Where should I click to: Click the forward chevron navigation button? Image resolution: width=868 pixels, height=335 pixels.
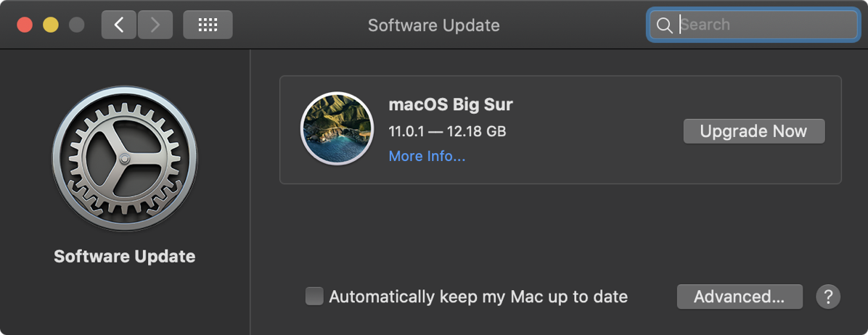click(x=155, y=25)
